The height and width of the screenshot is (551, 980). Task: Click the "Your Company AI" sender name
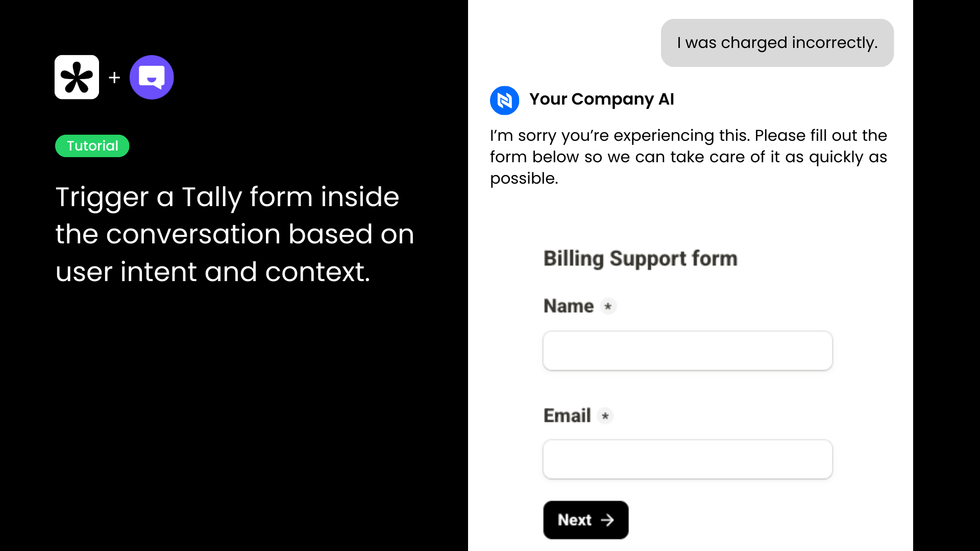coord(601,99)
